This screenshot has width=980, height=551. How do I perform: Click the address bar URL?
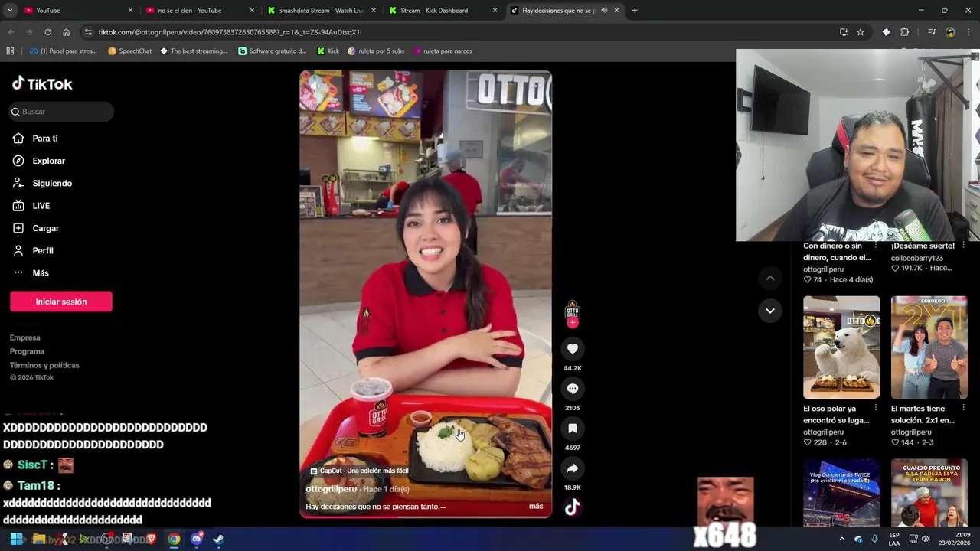click(x=230, y=32)
